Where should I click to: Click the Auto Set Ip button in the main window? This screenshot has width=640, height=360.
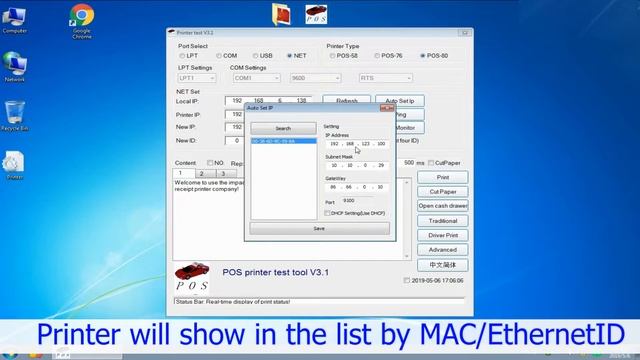400,100
